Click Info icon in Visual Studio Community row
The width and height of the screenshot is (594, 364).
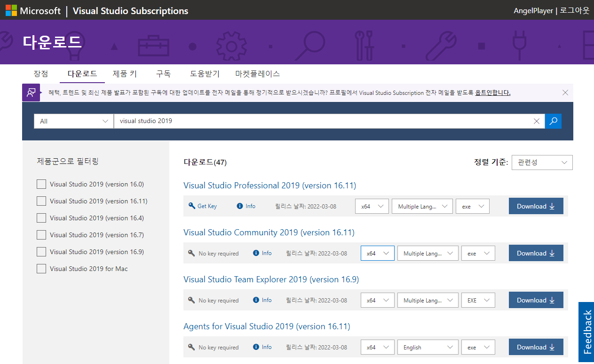click(256, 253)
